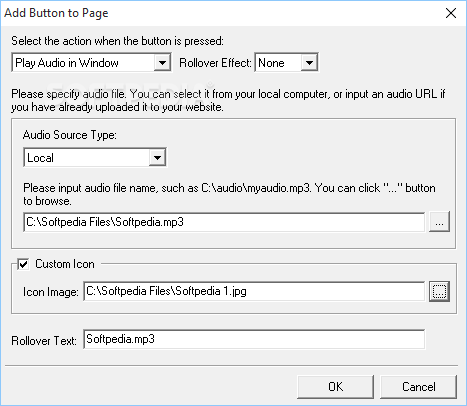Image resolution: width=467 pixels, height=406 pixels.
Task: Expand the Rollover Effect "None" dropdown
Action: (286, 62)
